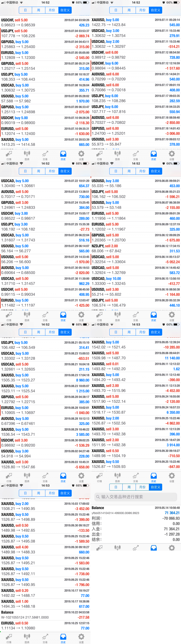Open Balance entry showing -217.58
181x644 pixels.
pyautogui.click(x=45, y=615)
